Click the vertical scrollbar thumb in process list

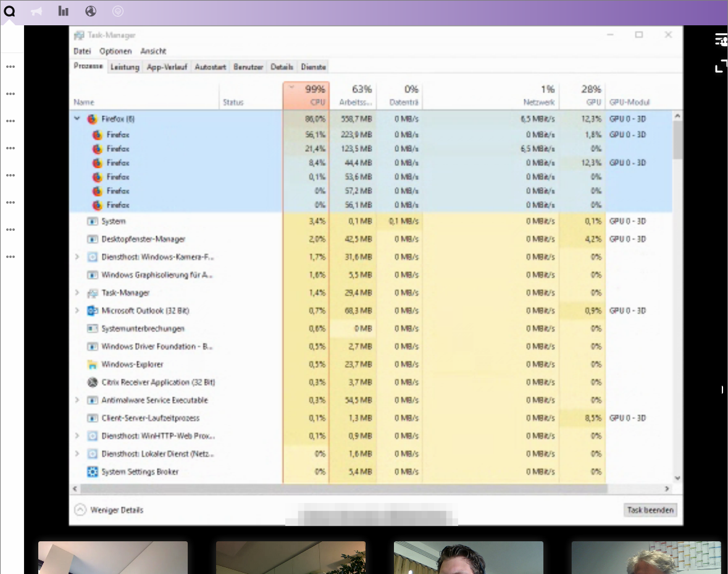tap(677, 139)
